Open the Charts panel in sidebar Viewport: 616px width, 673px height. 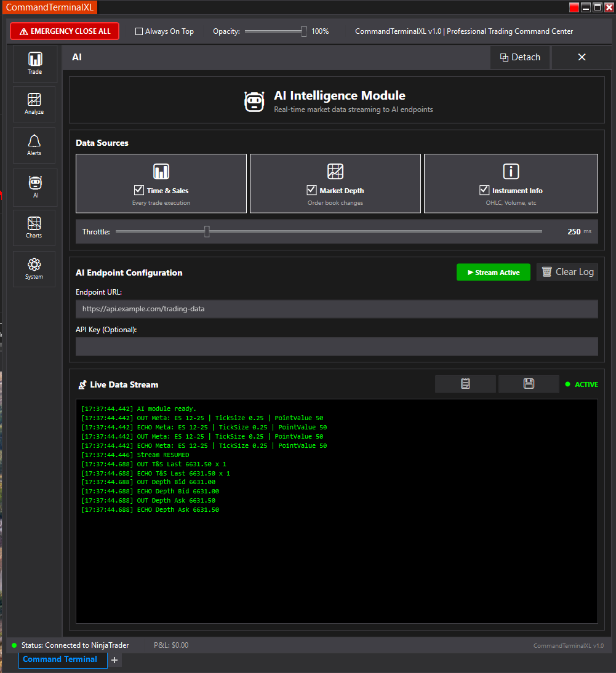click(x=34, y=228)
